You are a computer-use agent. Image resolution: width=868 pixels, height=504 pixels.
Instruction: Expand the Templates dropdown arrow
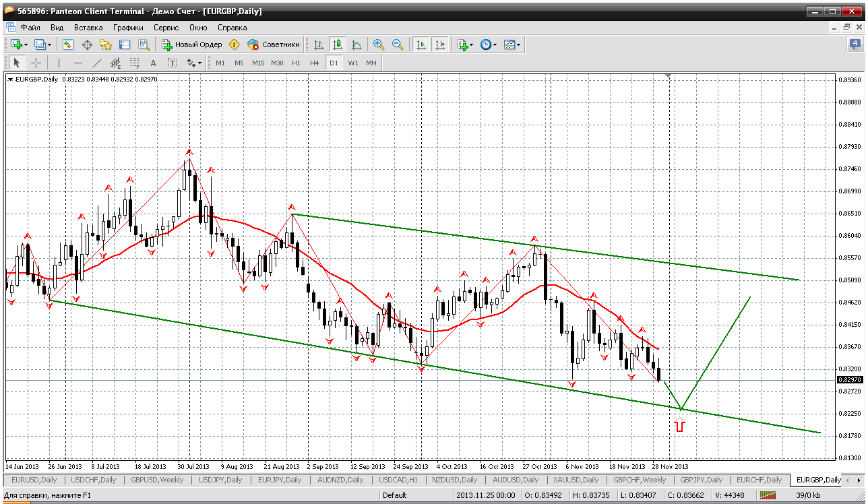519,44
